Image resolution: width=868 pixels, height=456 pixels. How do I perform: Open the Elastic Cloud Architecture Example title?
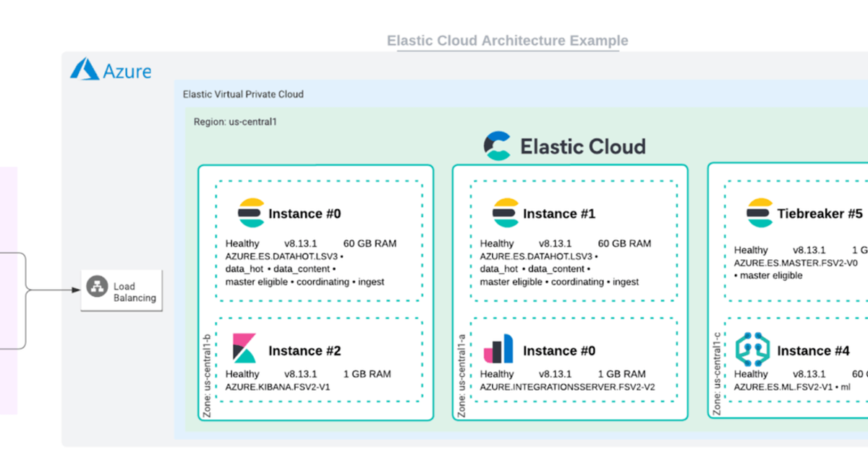[507, 41]
